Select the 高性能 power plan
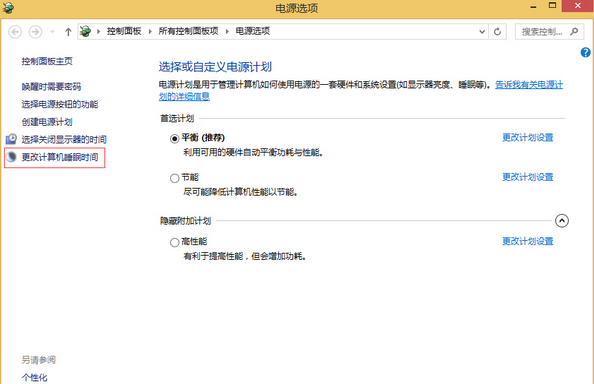This screenshot has width=594, height=384. click(x=174, y=242)
